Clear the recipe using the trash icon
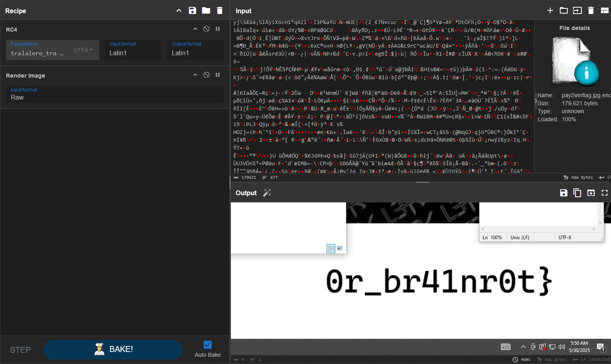Image resolution: width=611 pixels, height=364 pixels. click(220, 11)
